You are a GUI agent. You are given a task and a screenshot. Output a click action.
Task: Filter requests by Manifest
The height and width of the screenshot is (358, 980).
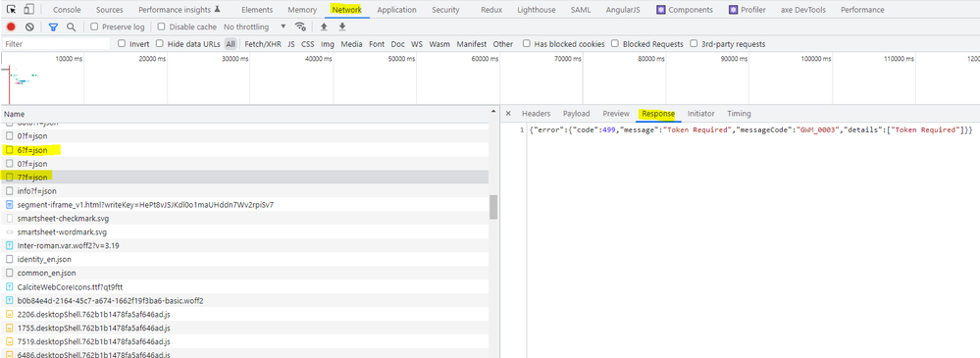(x=472, y=44)
